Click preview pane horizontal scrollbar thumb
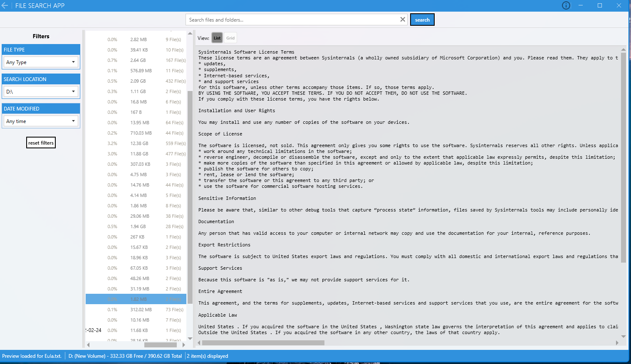This screenshot has width=631, height=364. point(263,343)
